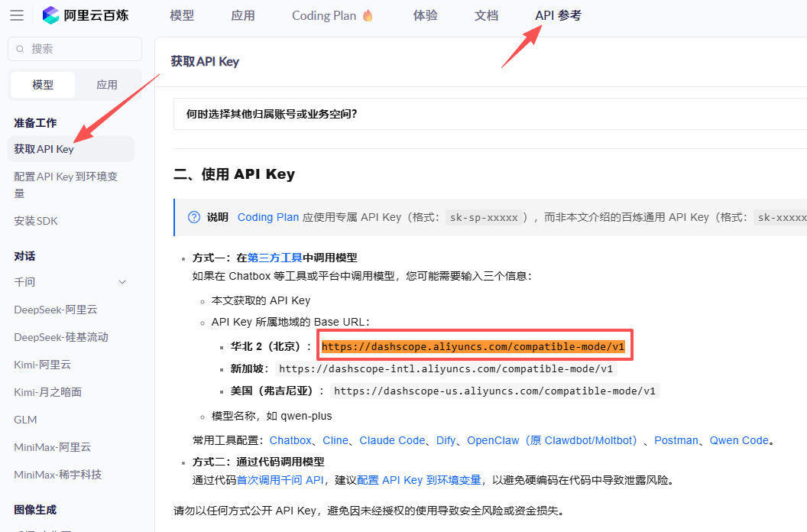Open the 千问 sidebar item
Viewport: 807px width, 532px height.
pos(24,282)
